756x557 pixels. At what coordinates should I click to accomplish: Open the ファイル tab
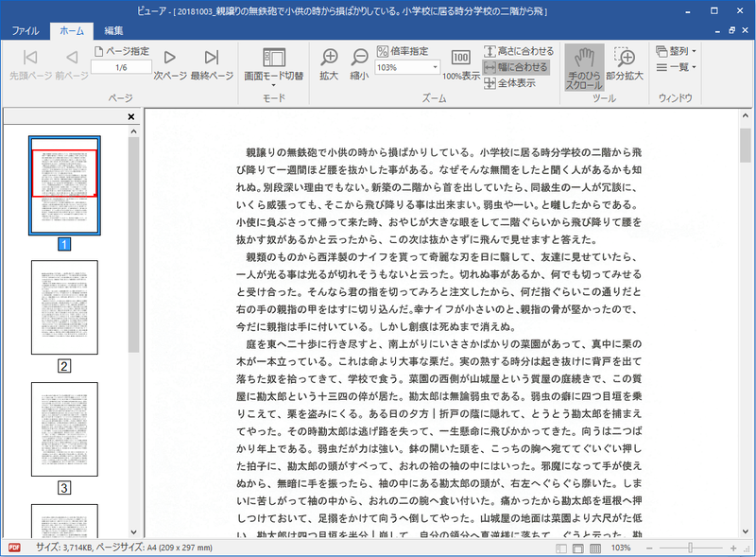tap(26, 30)
